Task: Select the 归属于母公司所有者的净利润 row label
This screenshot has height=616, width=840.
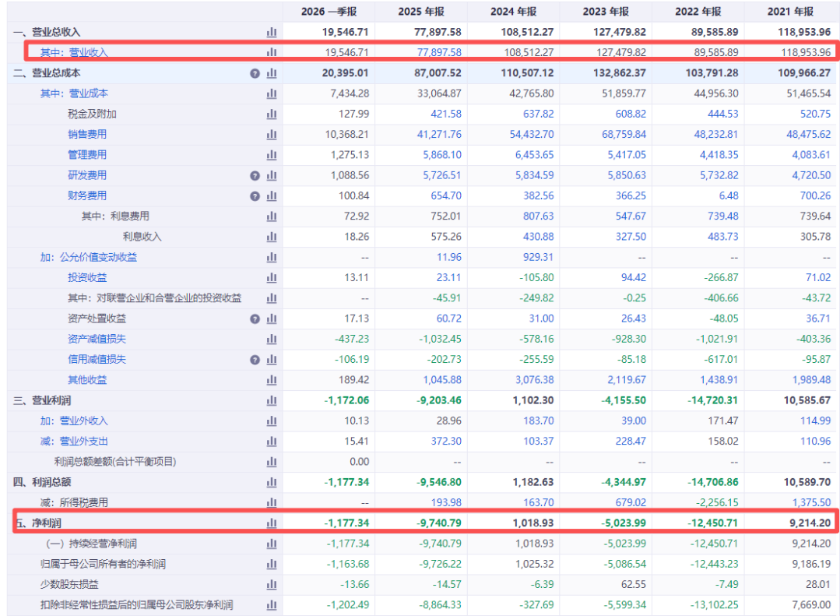Action: tap(103, 564)
